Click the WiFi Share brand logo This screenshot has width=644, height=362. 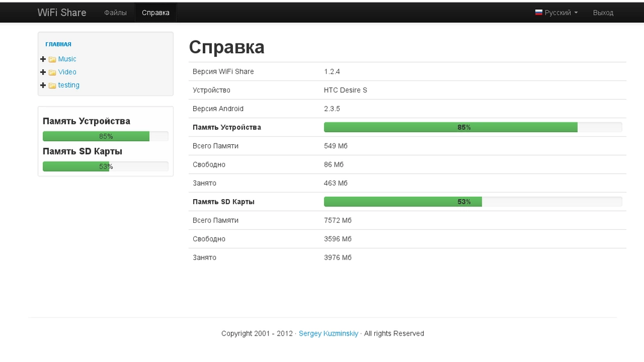coord(62,13)
